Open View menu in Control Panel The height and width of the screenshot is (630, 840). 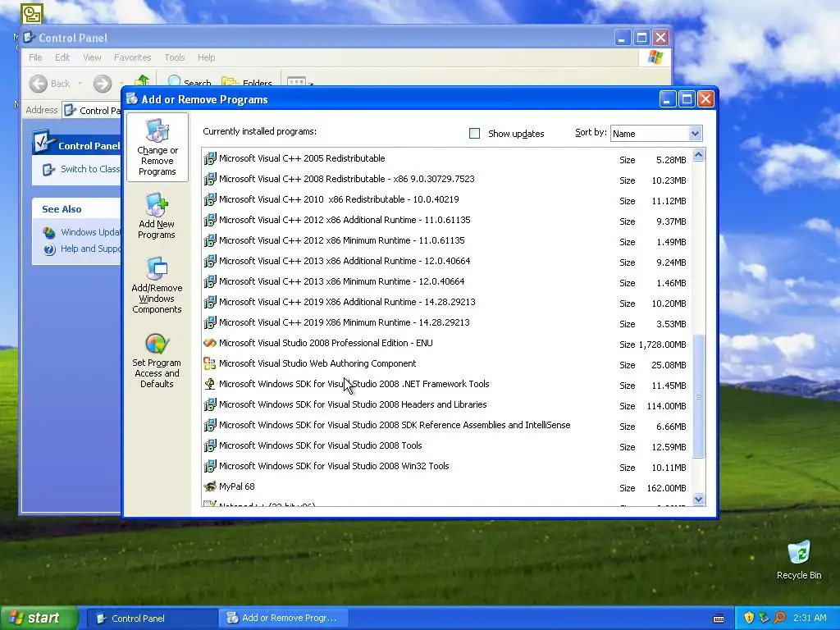pyautogui.click(x=92, y=57)
